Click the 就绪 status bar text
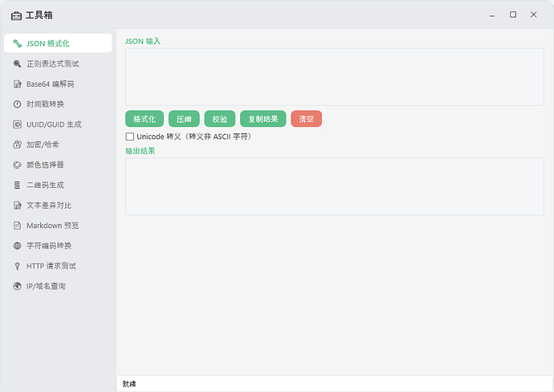Viewport: 554px width, 392px height. [129, 384]
